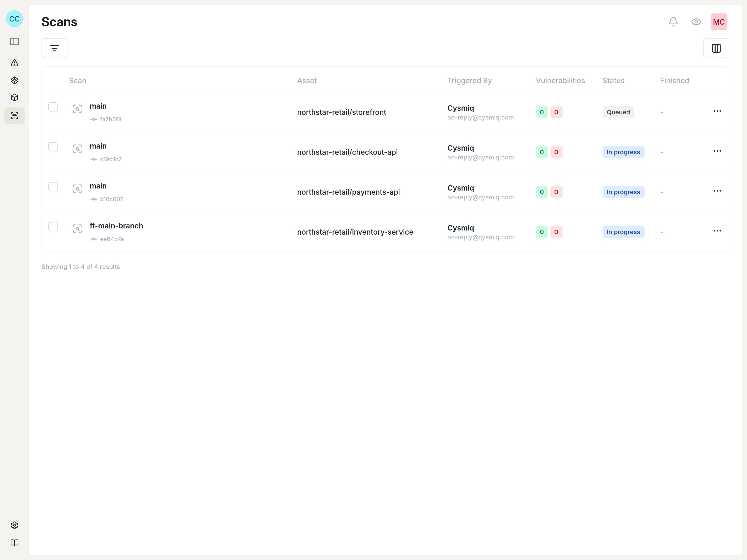Click the Finished column header
Screen dimensions: 747x560
coord(674,81)
